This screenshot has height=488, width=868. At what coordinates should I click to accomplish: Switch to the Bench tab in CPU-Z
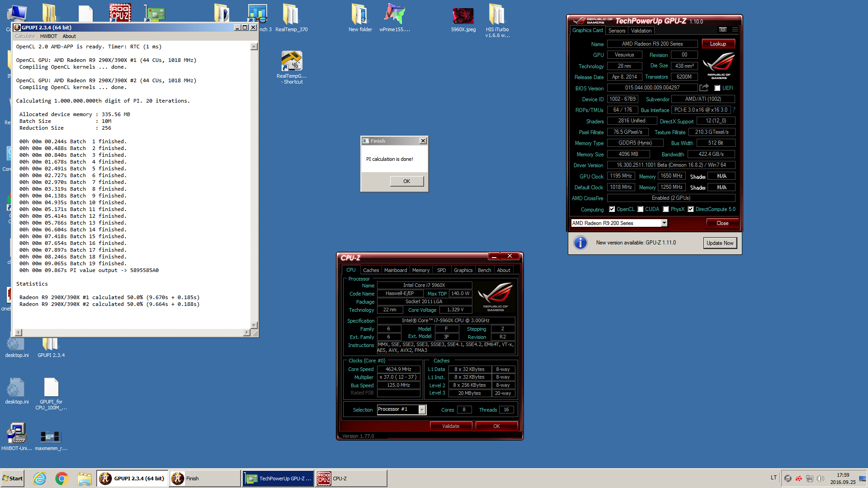484,270
